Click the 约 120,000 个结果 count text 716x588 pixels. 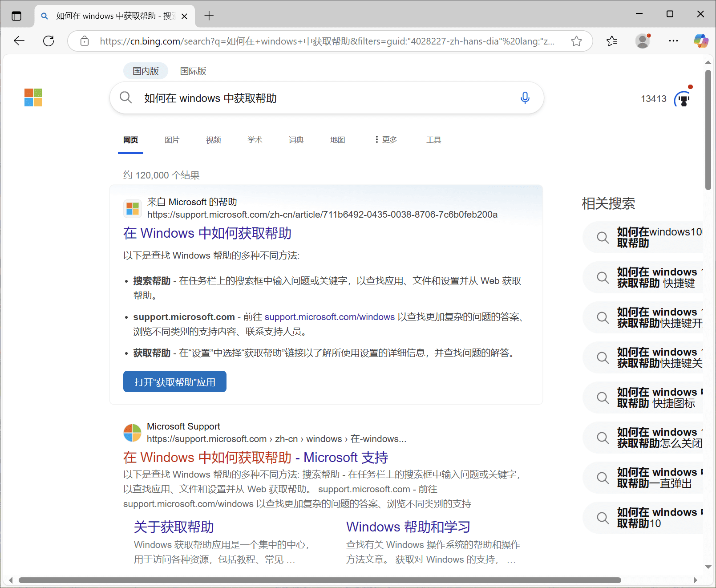point(161,175)
